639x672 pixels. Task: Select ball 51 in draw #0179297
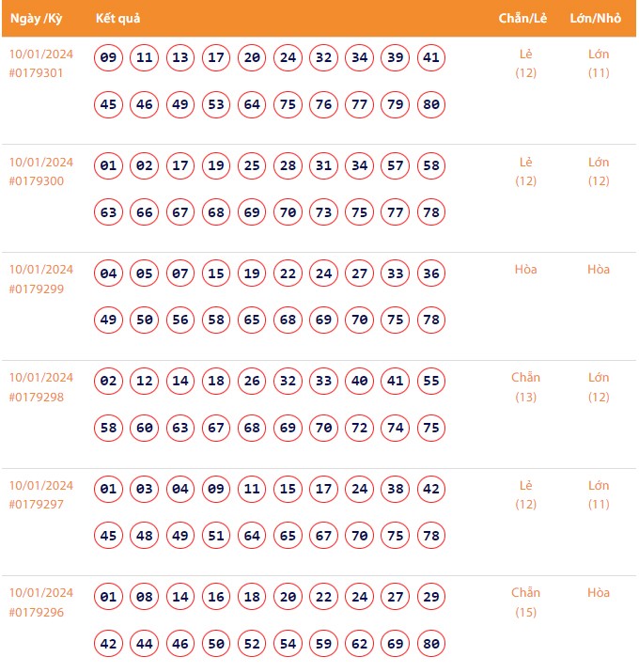216,536
